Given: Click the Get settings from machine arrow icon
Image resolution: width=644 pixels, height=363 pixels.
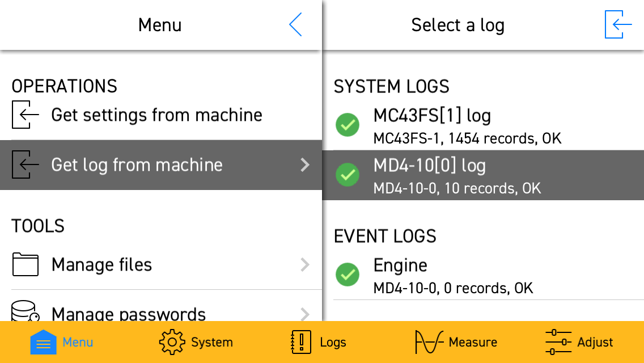Looking at the screenshot, I should tap(26, 115).
